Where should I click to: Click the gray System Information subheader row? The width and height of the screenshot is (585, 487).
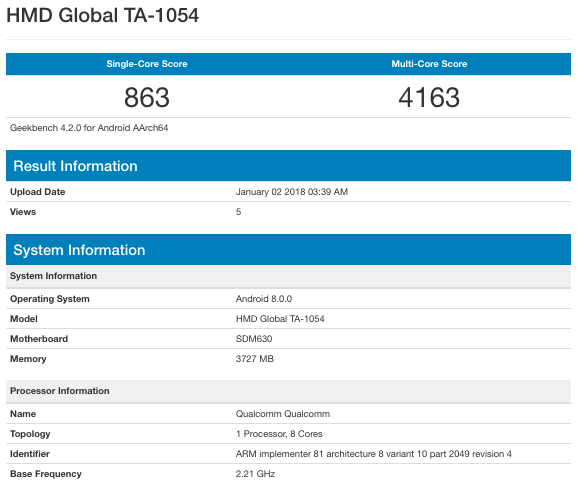click(x=288, y=276)
